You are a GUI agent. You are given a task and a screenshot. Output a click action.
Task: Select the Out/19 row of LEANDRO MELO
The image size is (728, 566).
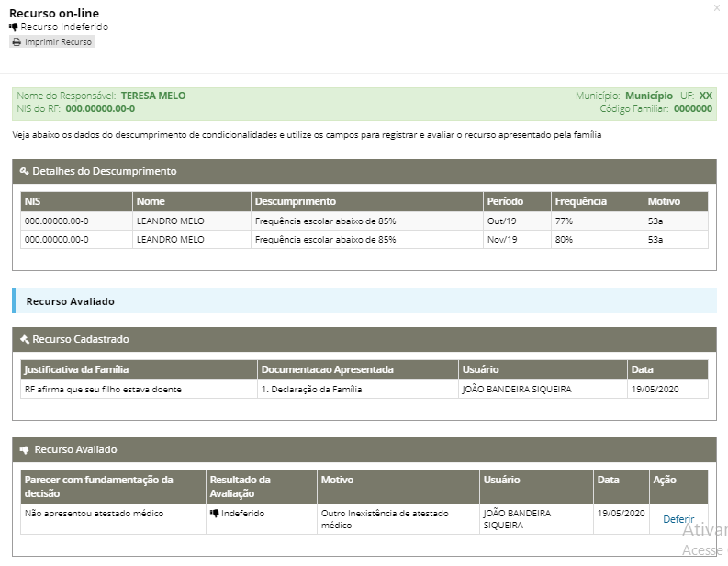click(364, 221)
